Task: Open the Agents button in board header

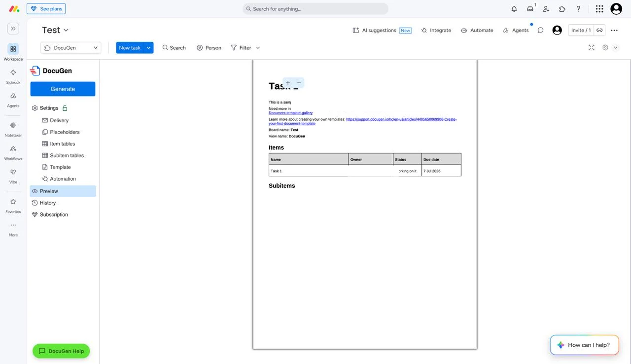Action: [x=516, y=30]
